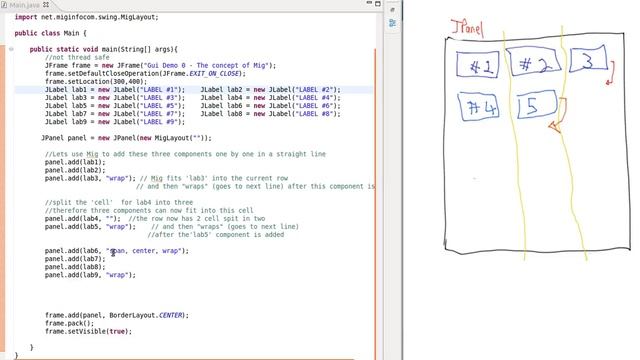Click the frame.add(panel, BorderLayout.CENTER) line
Image resolution: width=640 pixels, height=360 pixels.
117,316
